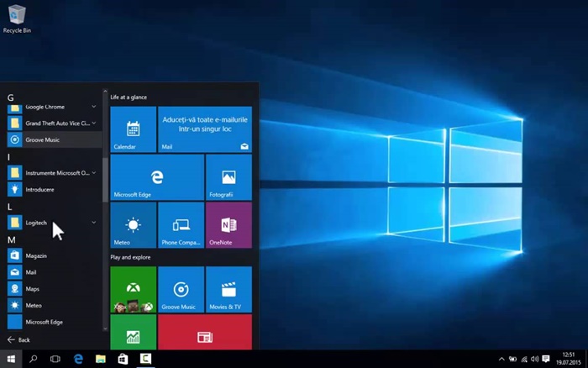Open Task View from taskbar

[x=55, y=359]
